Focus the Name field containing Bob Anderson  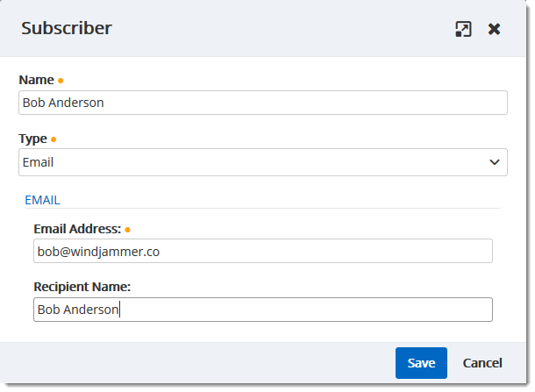click(262, 103)
